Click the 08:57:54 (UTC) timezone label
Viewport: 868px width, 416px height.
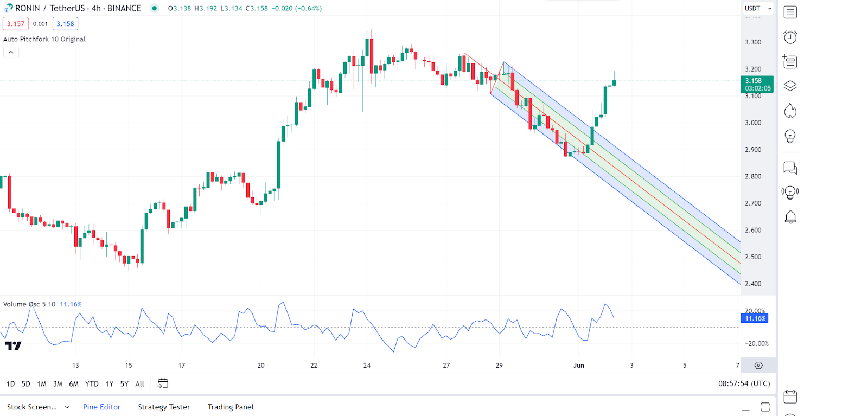[744, 383]
